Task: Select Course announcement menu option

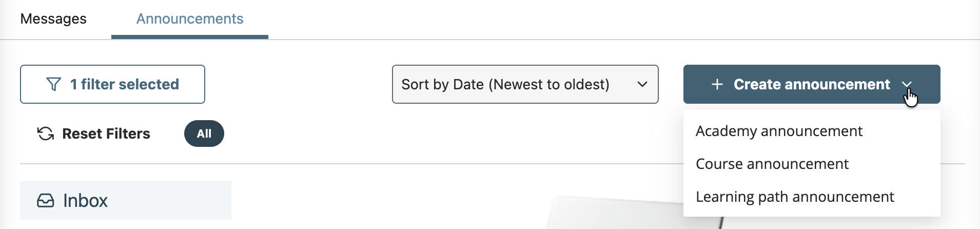Action: [772, 164]
